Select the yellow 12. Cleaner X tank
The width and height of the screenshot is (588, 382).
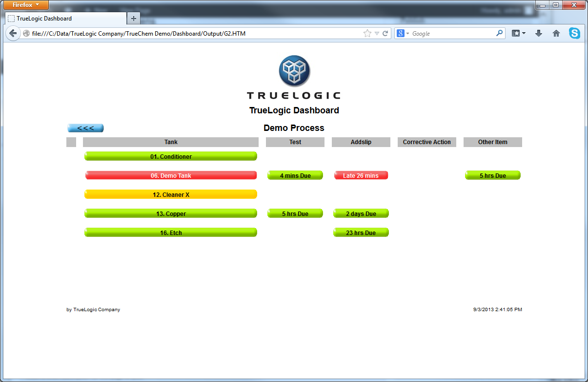[171, 194]
